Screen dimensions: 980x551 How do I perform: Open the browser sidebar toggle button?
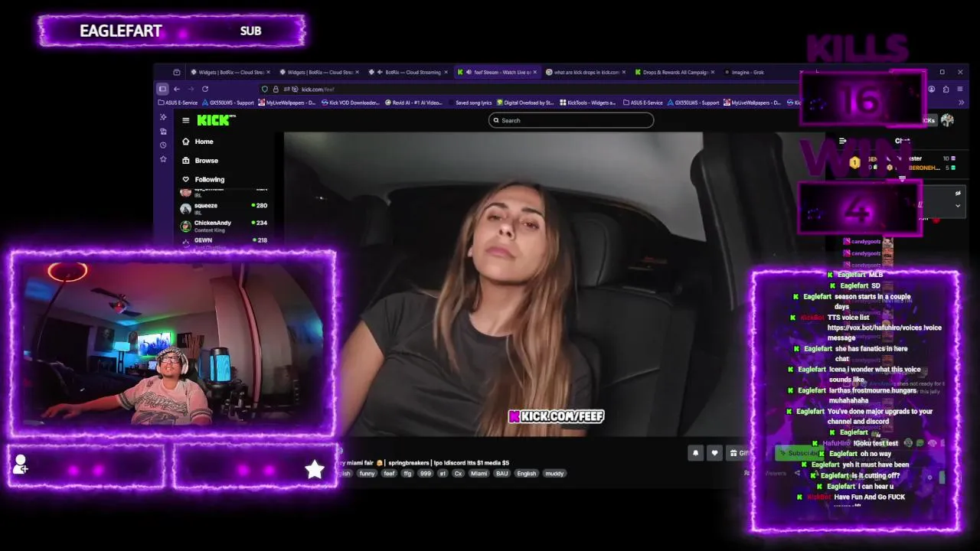162,89
